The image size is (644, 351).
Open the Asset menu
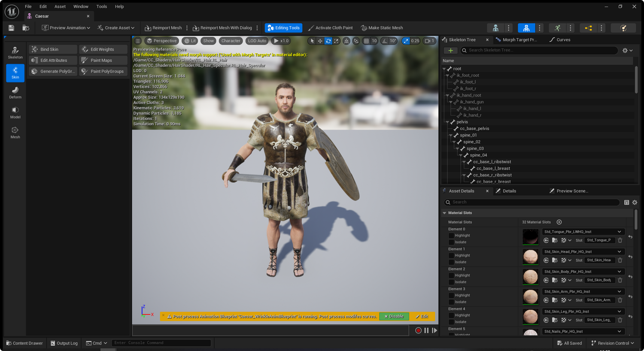[x=60, y=6]
